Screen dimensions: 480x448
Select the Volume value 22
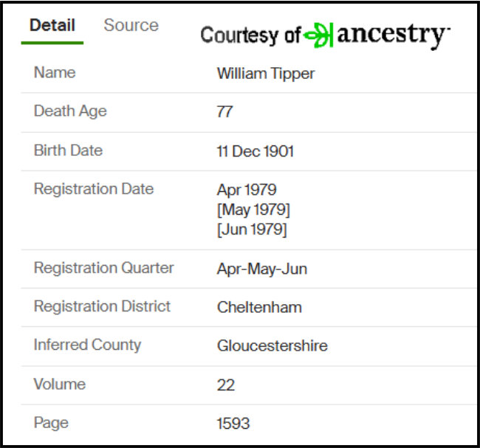pos(225,385)
